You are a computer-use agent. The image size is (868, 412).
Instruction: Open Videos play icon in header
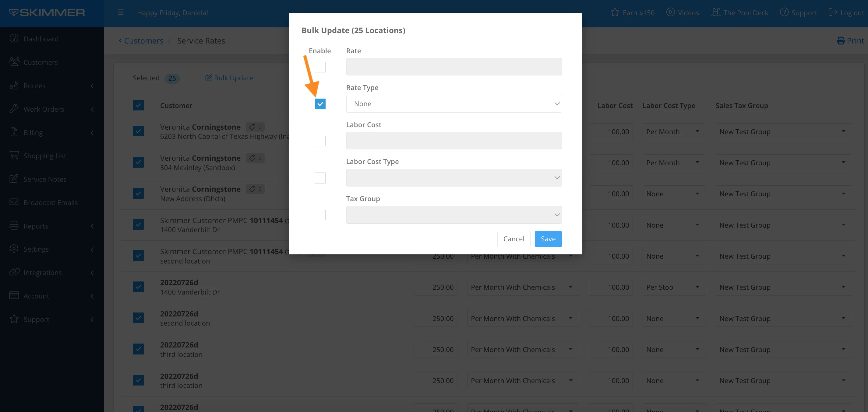[x=670, y=12]
